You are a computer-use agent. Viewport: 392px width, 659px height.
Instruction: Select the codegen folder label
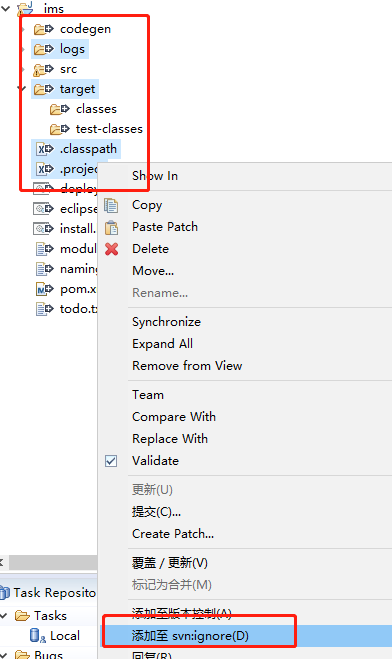pyautogui.click(x=85, y=29)
